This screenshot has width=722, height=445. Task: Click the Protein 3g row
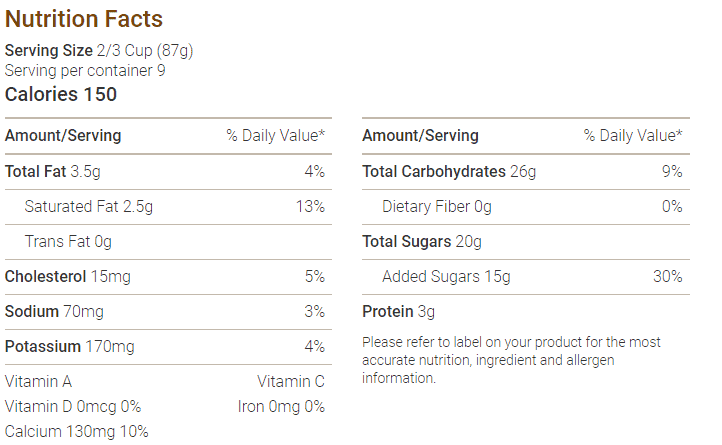tap(526, 312)
